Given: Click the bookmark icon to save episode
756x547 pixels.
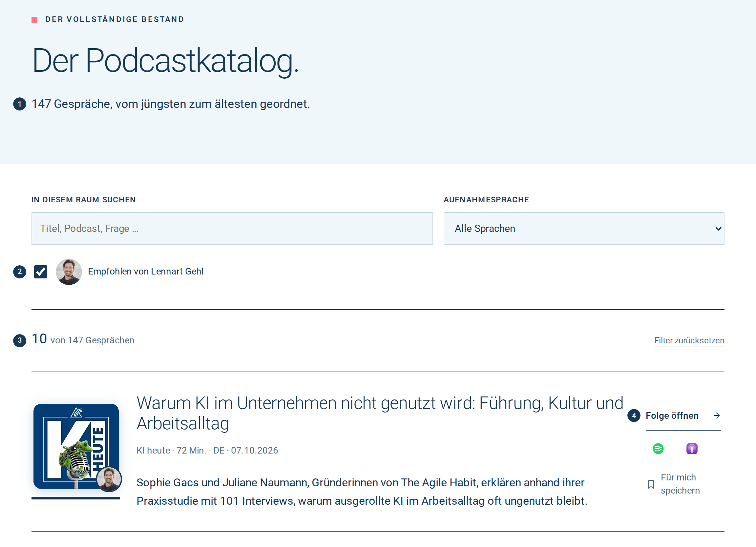Looking at the screenshot, I should pyautogui.click(x=651, y=484).
